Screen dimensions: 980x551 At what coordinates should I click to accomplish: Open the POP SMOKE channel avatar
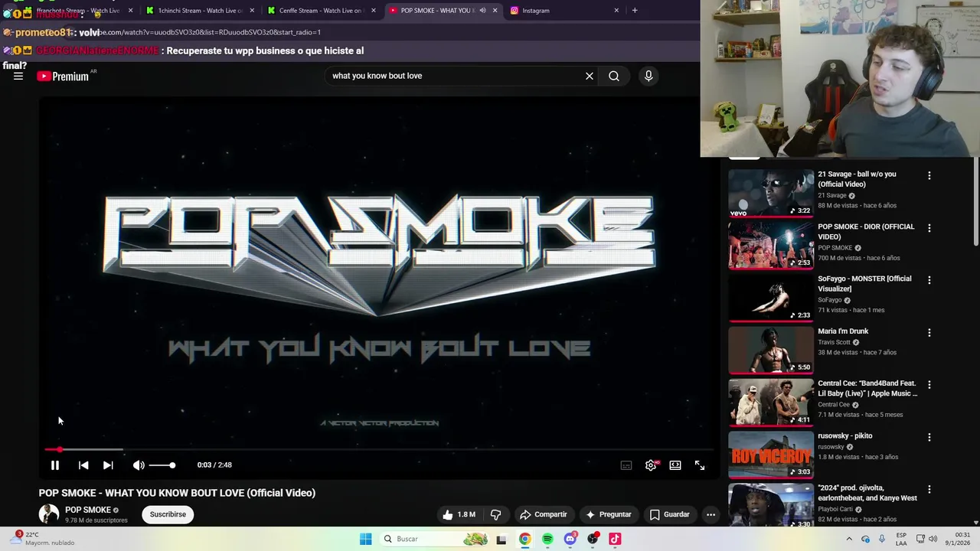point(49,514)
